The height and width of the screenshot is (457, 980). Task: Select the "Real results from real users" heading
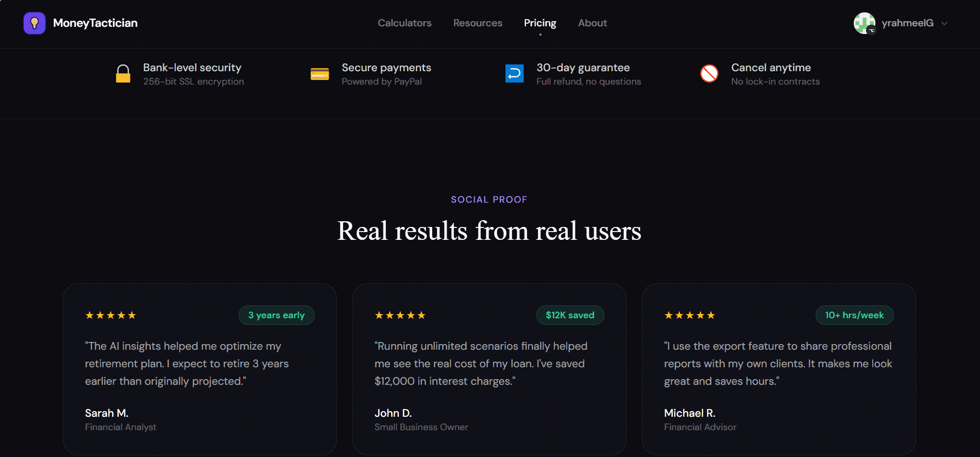pos(489,231)
